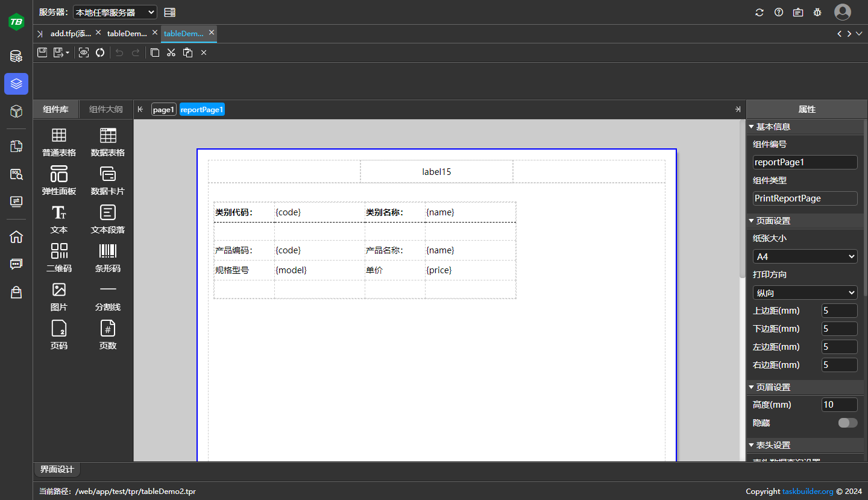
Task: Select the 数据卡片 component
Action: pos(108,181)
